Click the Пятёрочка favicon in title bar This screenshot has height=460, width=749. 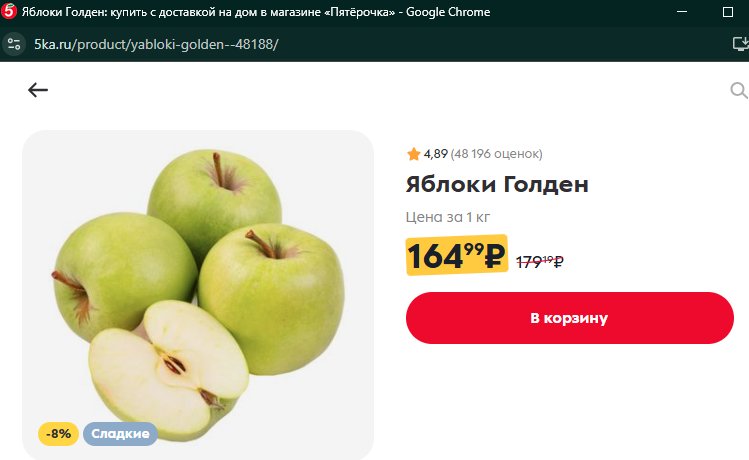[9, 11]
